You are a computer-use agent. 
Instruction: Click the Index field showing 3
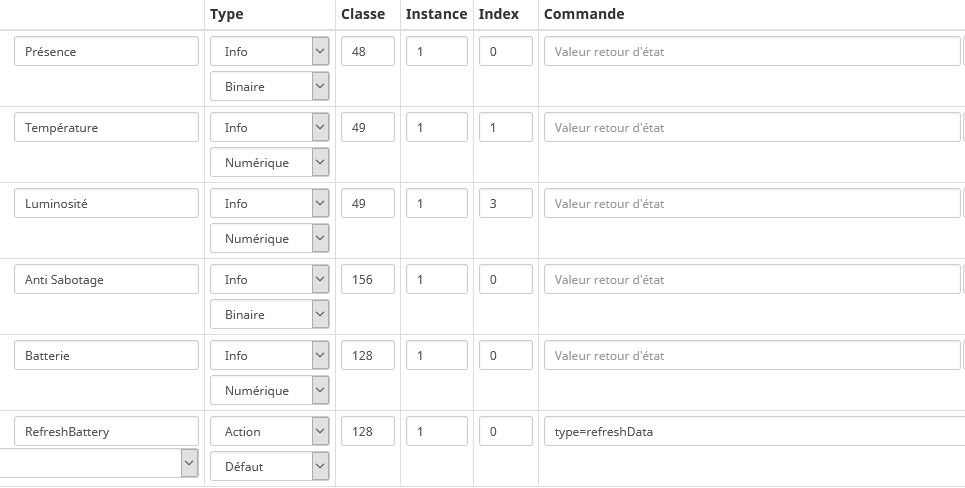click(506, 204)
